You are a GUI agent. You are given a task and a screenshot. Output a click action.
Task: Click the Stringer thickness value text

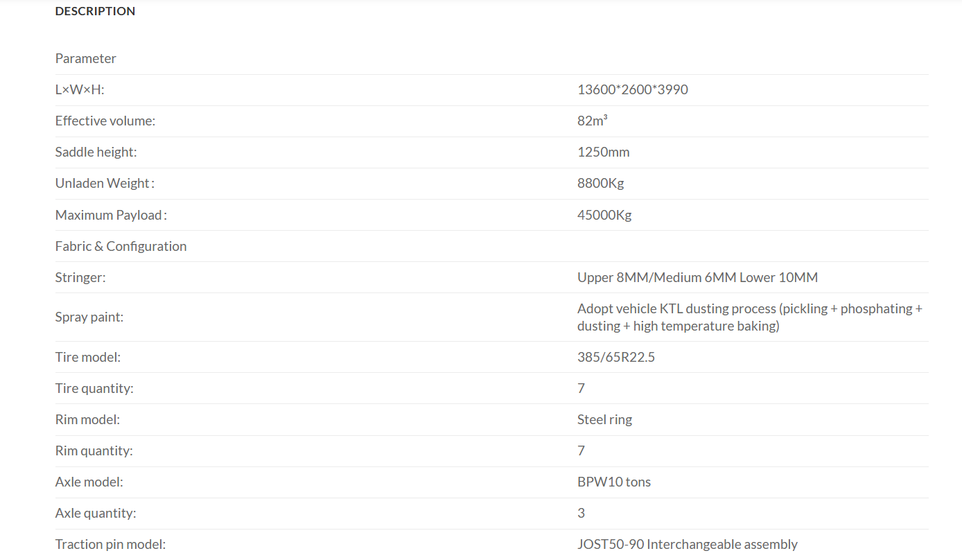coord(697,277)
